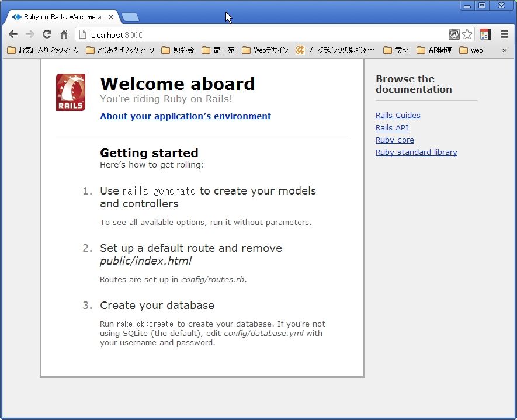517x420 pixels.
Task: Click the Getting started heading
Action: click(x=149, y=152)
